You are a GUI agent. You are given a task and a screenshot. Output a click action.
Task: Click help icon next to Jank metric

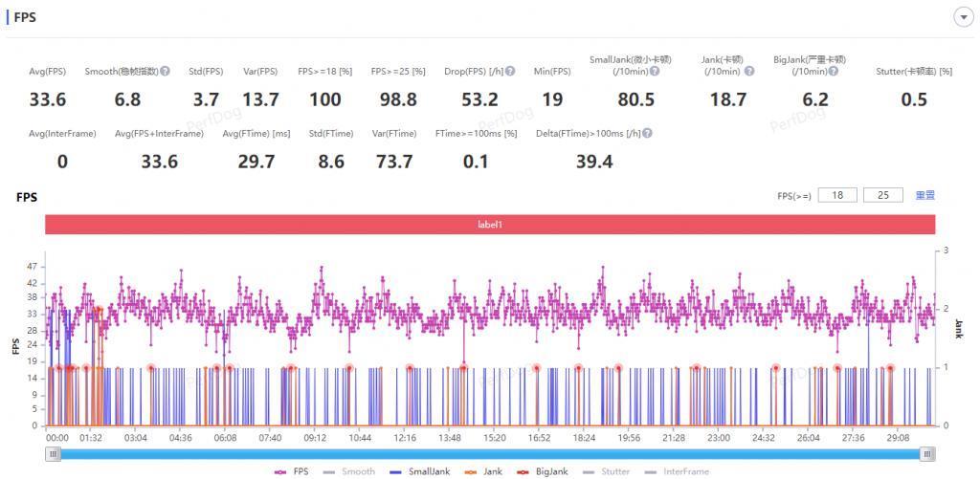pos(748,71)
